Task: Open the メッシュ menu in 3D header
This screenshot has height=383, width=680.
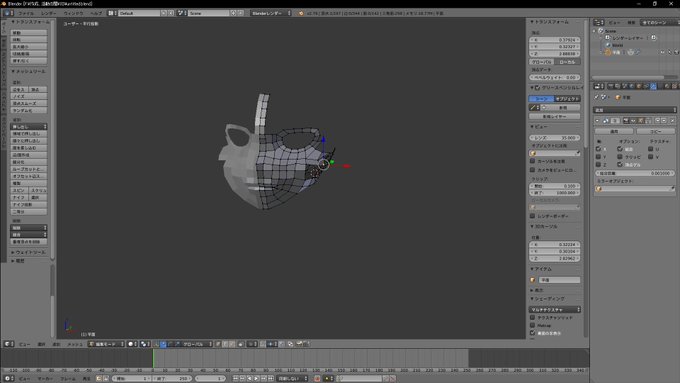Action: 75,344
